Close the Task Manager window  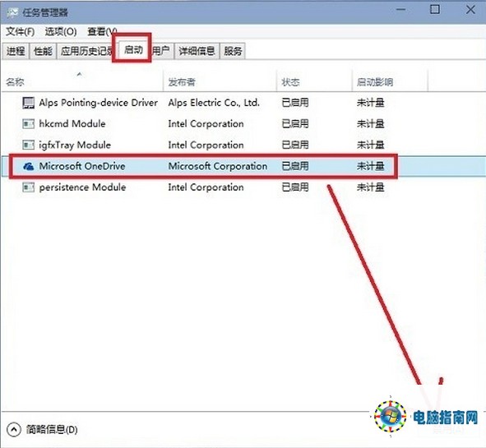470,10
